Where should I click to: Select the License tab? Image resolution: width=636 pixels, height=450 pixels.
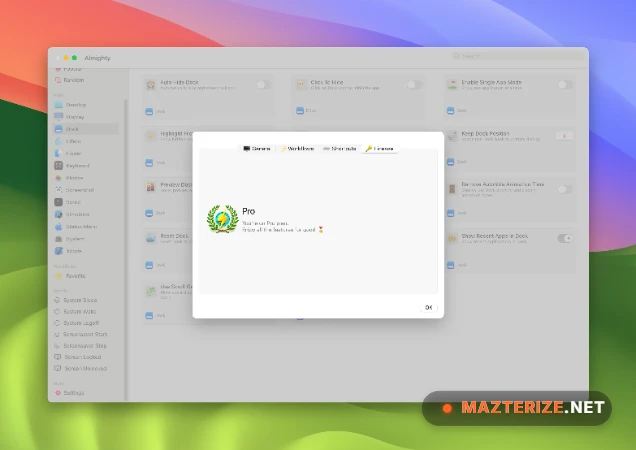pos(380,149)
